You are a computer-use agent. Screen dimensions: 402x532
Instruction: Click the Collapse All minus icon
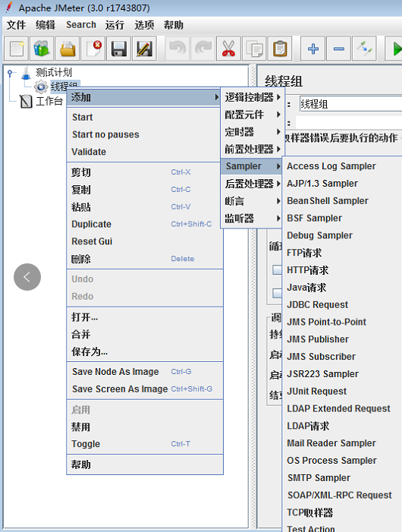339,49
